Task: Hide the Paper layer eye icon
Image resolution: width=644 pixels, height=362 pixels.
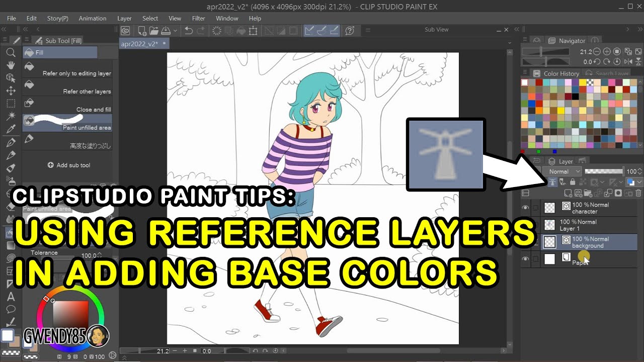Action: tap(526, 259)
